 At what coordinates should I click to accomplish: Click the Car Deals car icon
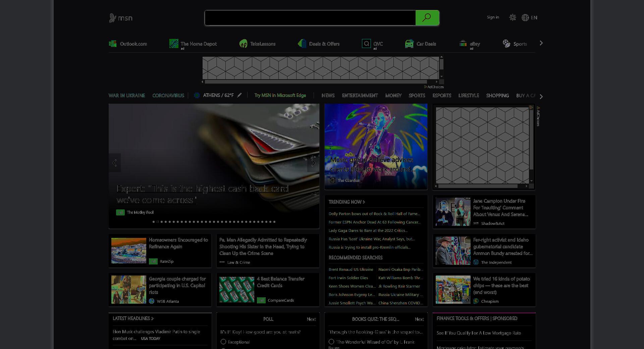(x=409, y=44)
